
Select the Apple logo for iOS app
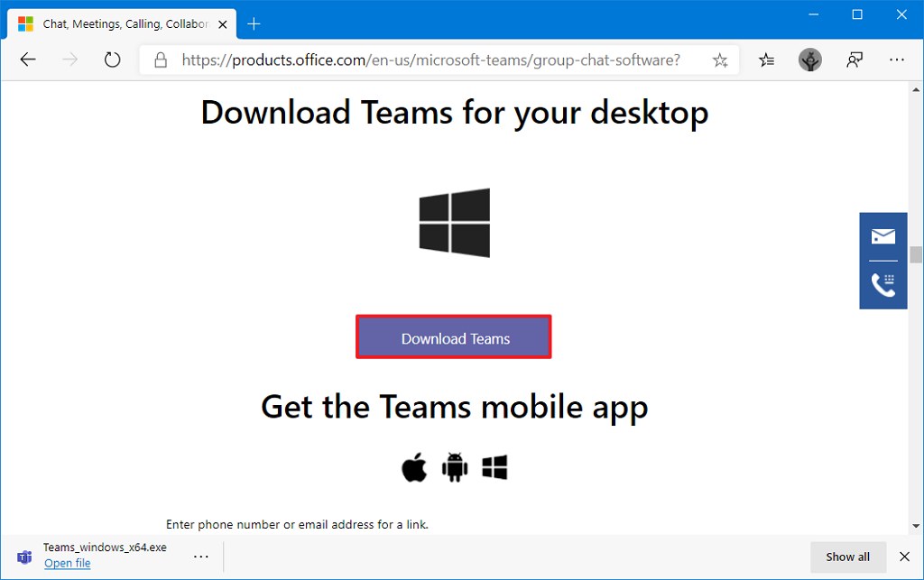click(414, 467)
